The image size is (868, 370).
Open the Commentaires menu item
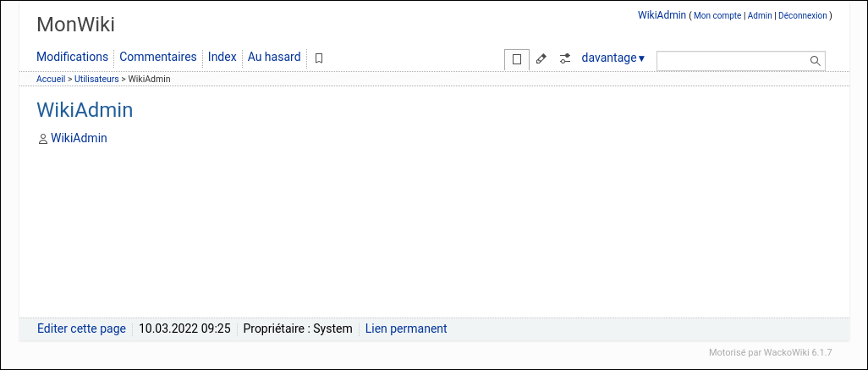pos(157,58)
